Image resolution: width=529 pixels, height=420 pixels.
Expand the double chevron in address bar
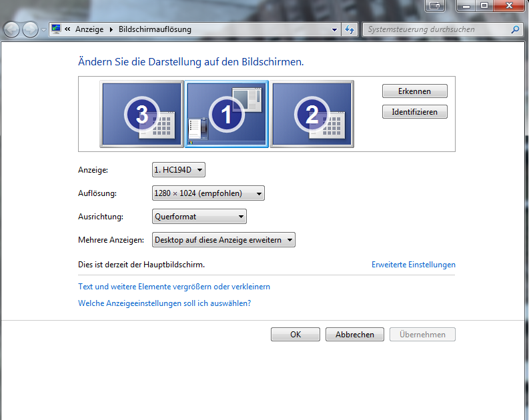pyautogui.click(x=67, y=29)
